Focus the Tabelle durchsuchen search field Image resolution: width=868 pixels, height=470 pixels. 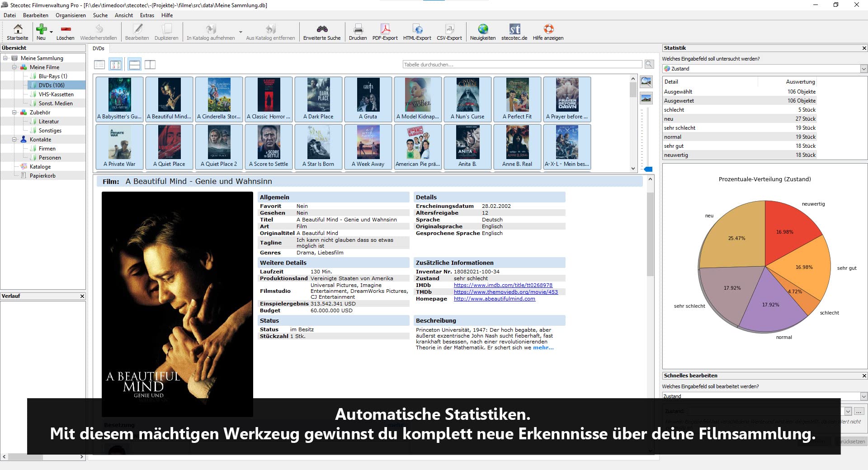(522, 65)
